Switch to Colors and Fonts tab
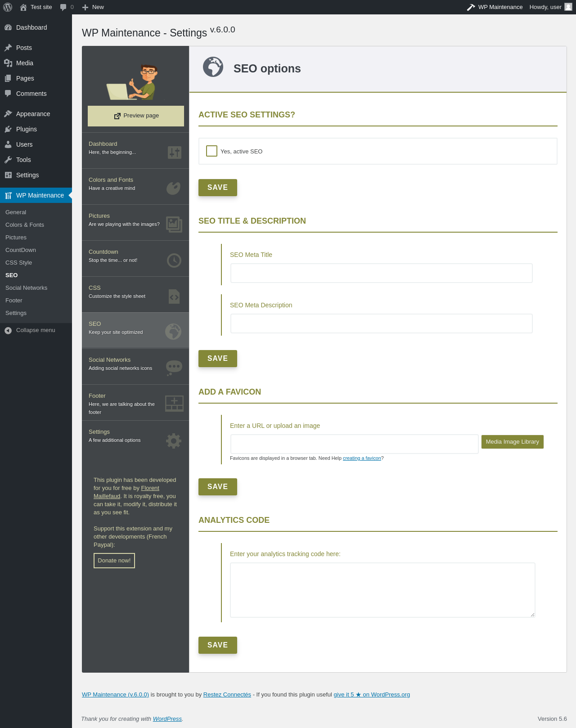The height and width of the screenshot is (728, 576). pyautogui.click(x=135, y=187)
